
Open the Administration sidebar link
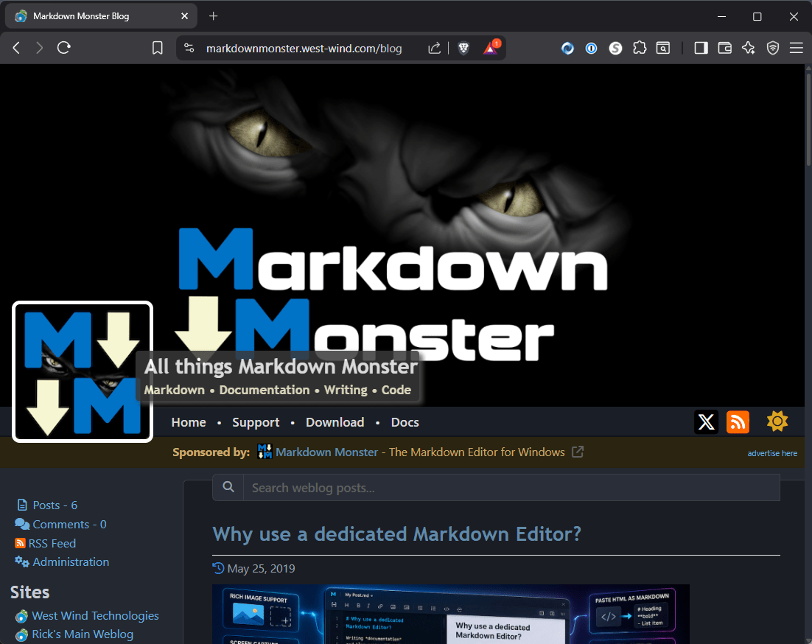(71, 562)
